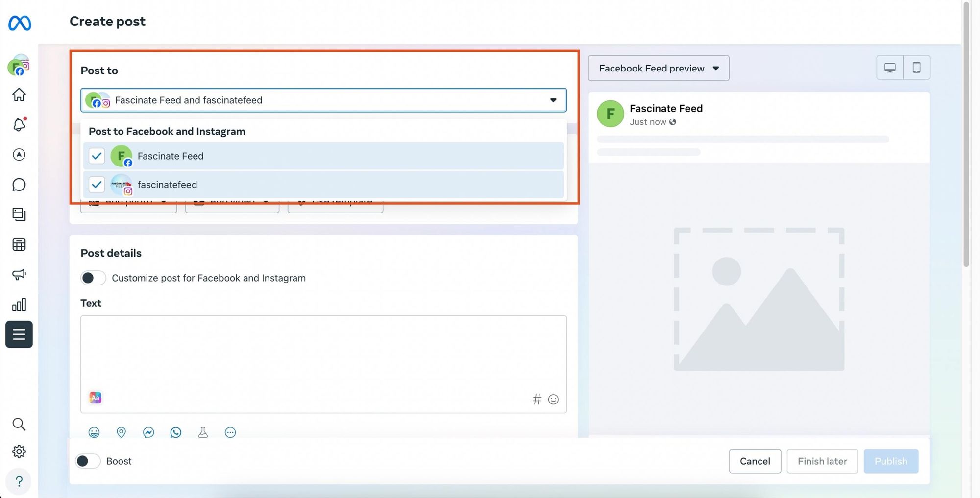This screenshot has width=980, height=498.
Task: Insert a hashtag with the # icon
Action: (x=537, y=399)
